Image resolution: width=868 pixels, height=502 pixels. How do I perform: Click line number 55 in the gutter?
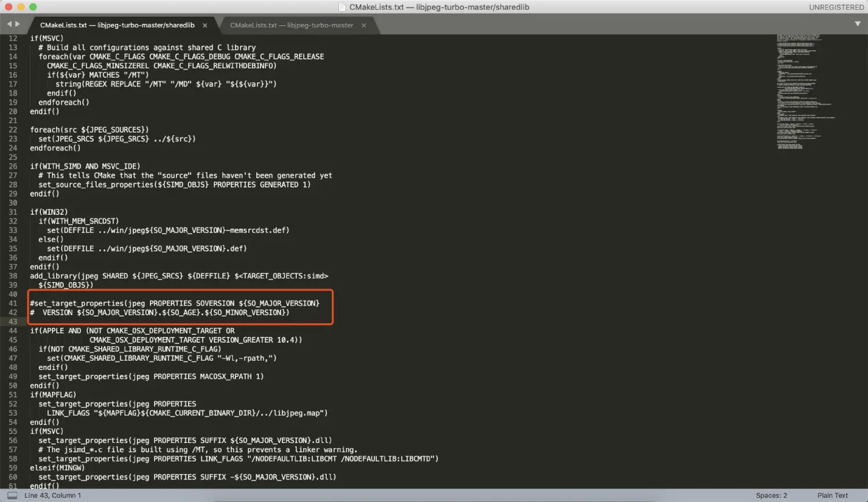pos(13,431)
